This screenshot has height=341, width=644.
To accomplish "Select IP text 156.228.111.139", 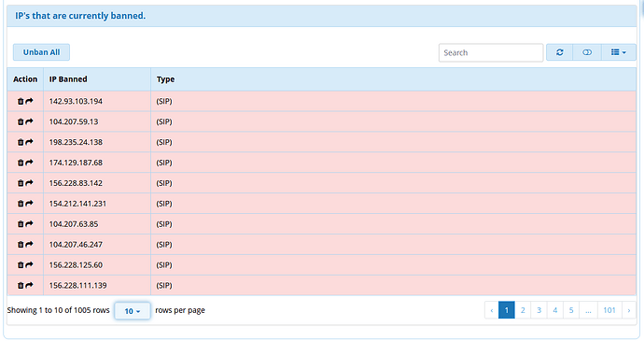I will 78,286.
